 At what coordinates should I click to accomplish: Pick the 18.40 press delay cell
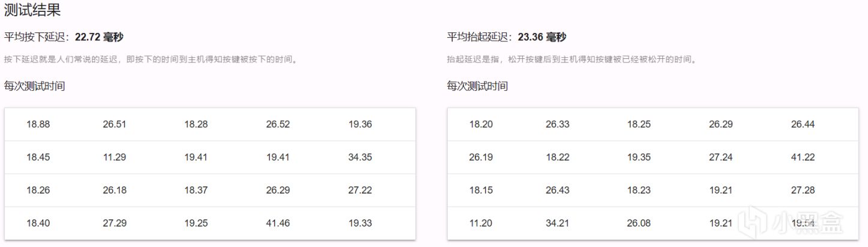tap(38, 223)
